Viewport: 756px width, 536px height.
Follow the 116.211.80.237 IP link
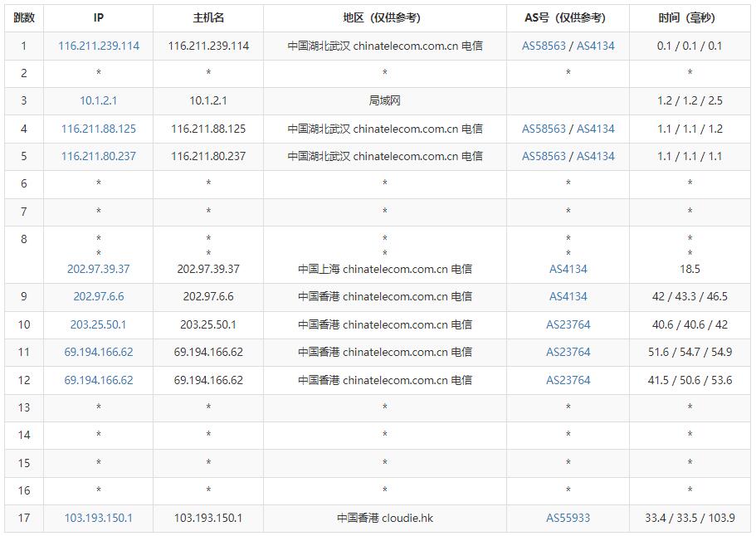[99, 156]
